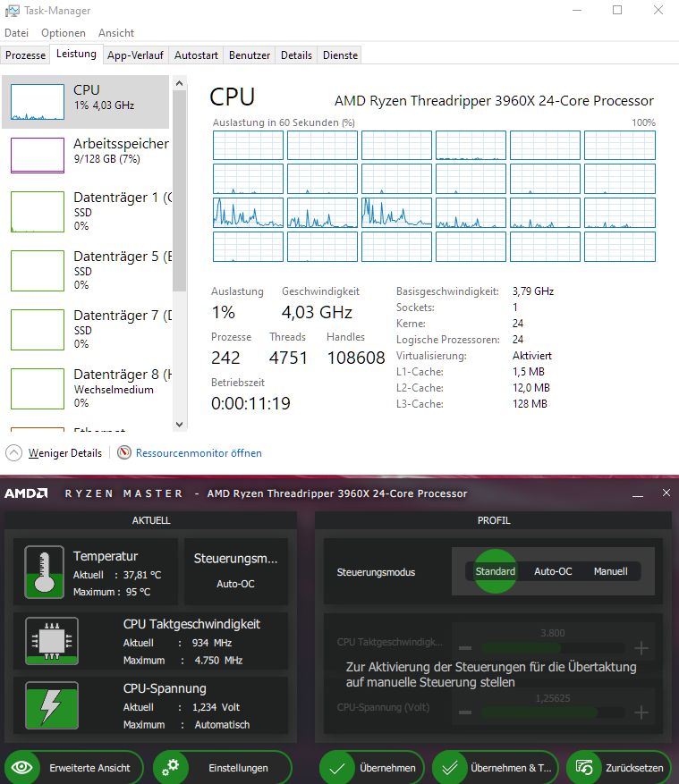
Task: Click Temperatur Aktuell value 37,81 °C
Action: pos(142,575)
